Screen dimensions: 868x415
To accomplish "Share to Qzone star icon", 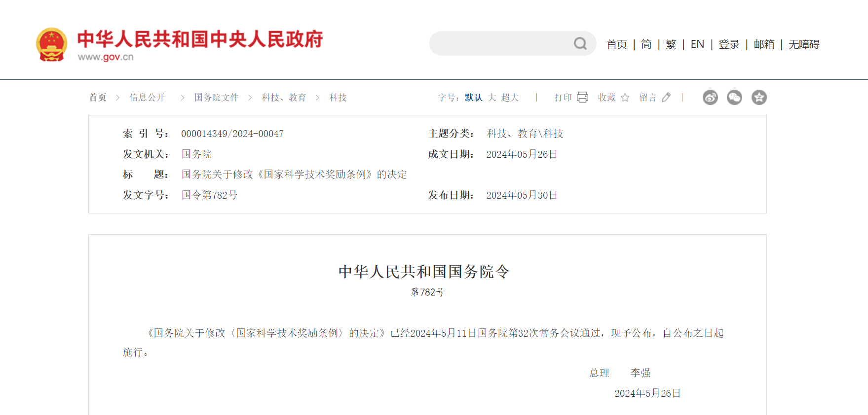I will tap(759, 98).
